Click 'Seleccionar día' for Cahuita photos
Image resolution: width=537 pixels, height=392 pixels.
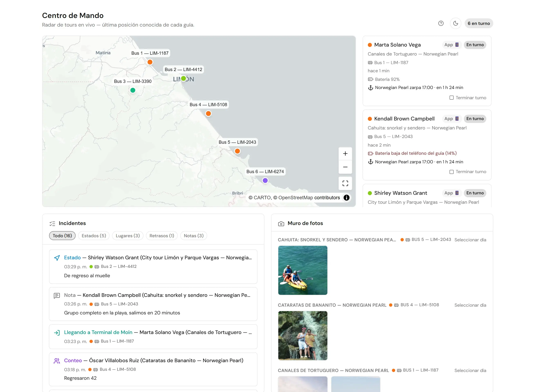[470, 240]
